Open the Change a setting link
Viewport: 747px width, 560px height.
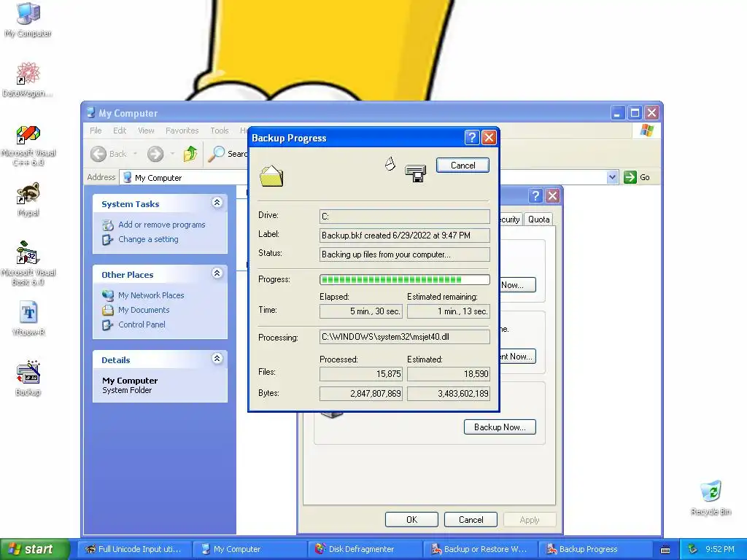tap(148, 239)
